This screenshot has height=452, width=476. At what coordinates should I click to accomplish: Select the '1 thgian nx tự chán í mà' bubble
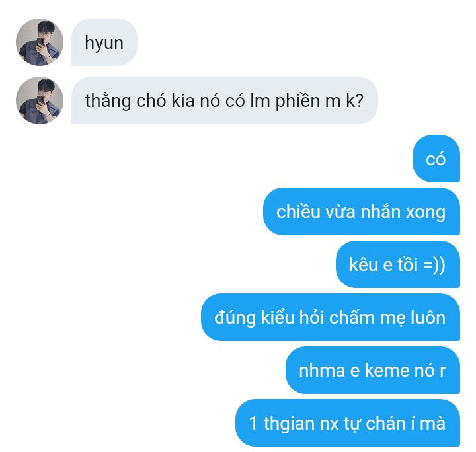pyautogui.click(x=348, y=423)
